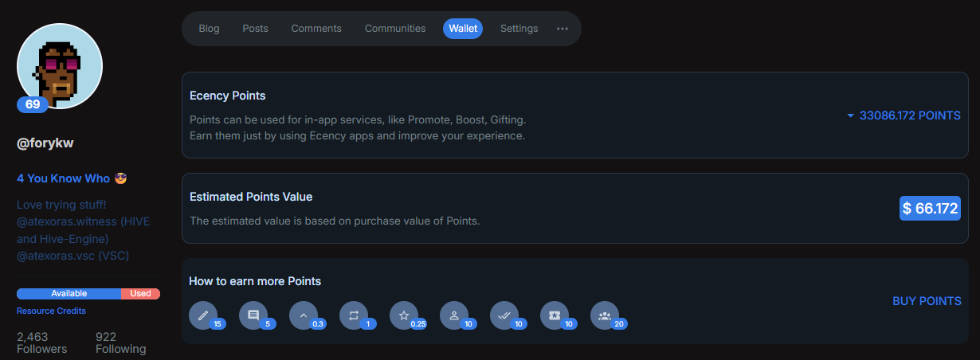Switch to the Blog tab

point(209,29)
